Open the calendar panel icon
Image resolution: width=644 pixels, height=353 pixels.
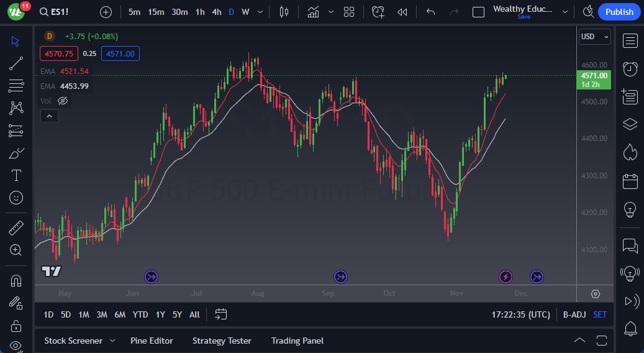[x=630, y=181]
